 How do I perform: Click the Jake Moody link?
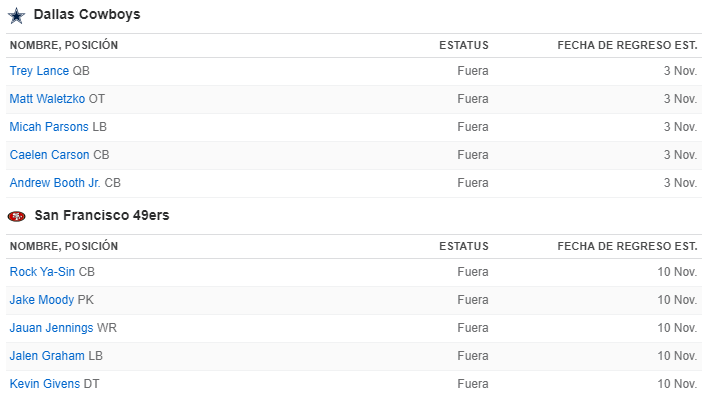tap(42, 300)
